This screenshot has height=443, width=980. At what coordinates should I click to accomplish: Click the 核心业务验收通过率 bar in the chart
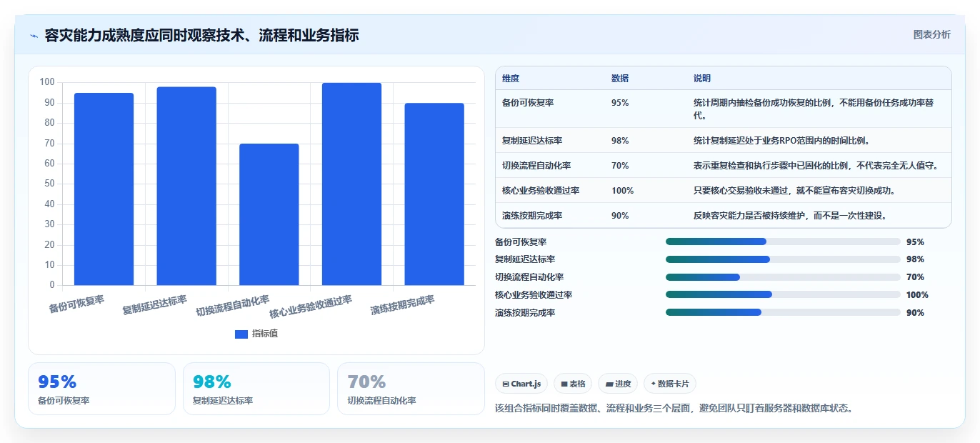351,184
